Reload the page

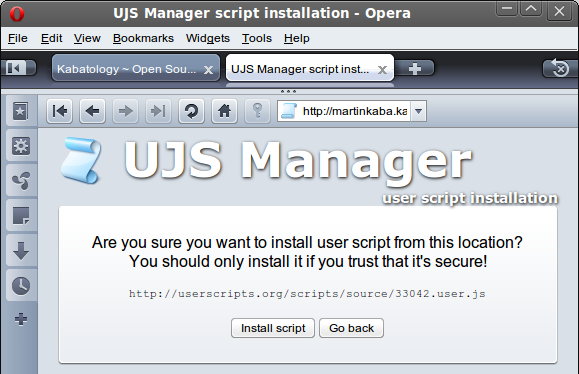191,111
